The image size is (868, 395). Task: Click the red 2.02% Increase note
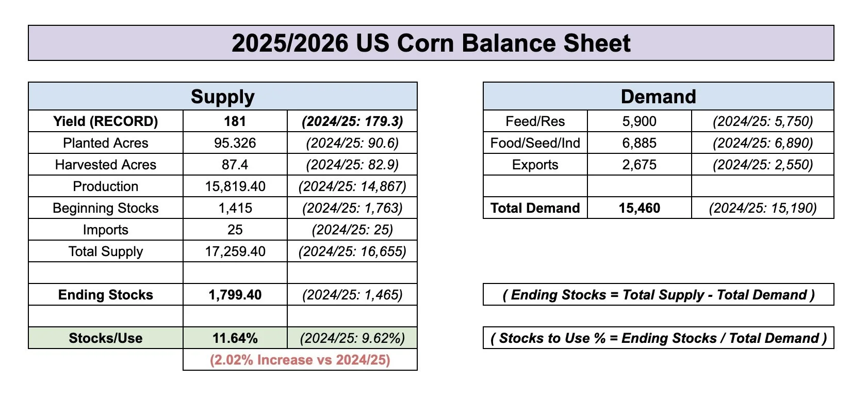click(300, 359)
